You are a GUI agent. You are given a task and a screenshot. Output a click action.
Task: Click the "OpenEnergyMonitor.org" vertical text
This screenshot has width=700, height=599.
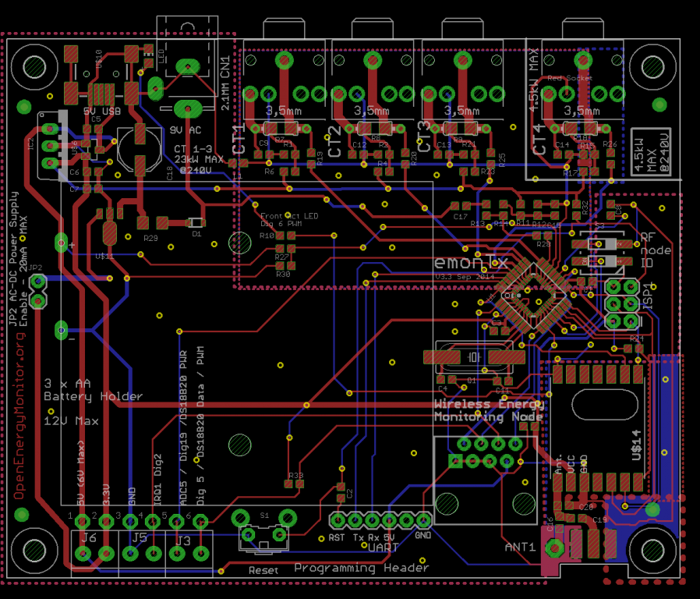click(19, 416)
